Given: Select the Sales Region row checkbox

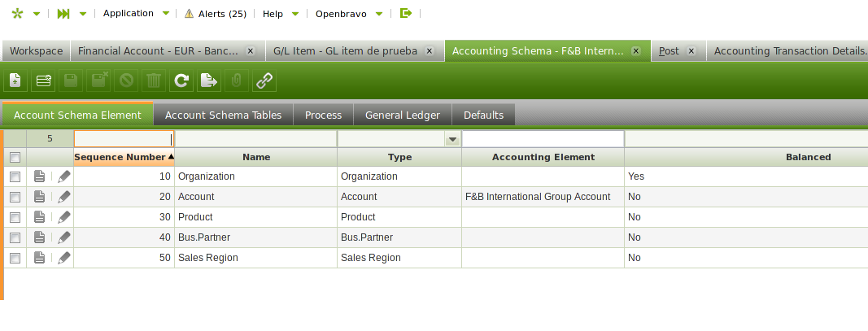Looking at the screenshot, I should pyautogui.click(x=15, y=258).
